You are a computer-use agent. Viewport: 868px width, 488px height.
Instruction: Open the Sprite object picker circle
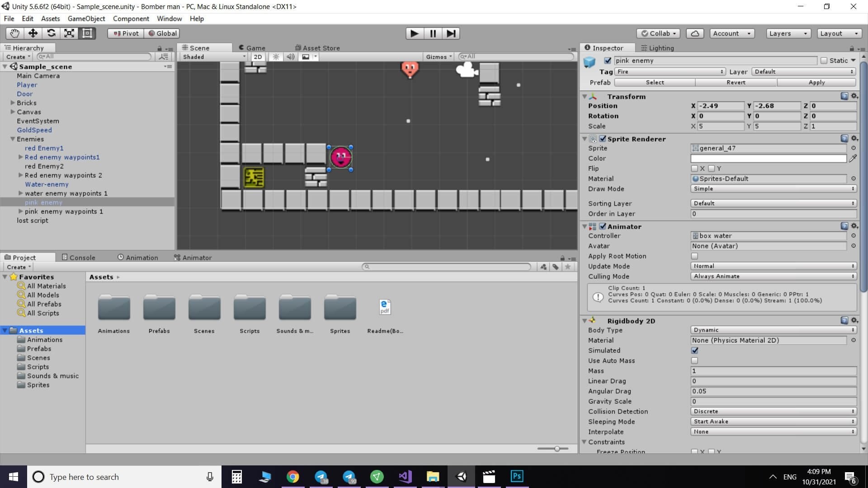[854, 148]
